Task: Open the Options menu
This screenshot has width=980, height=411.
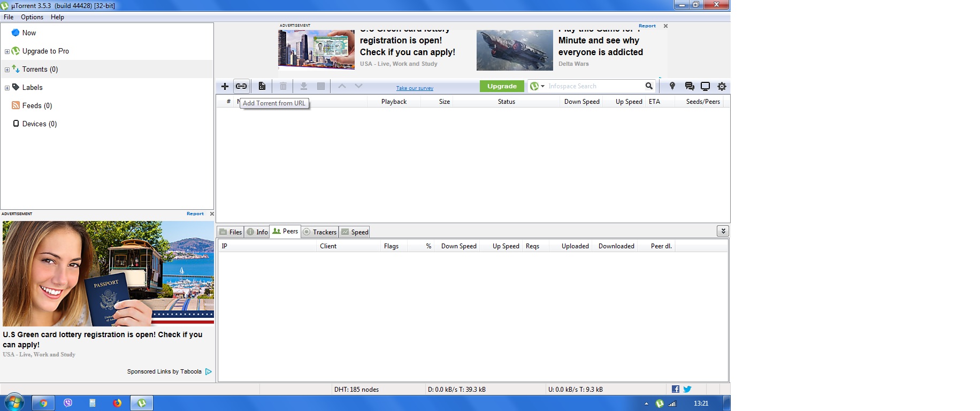Action: click(32, 17)
